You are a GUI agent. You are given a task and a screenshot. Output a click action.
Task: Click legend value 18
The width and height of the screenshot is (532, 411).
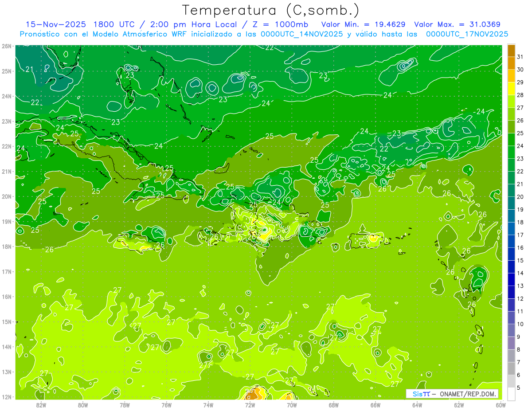click(520, 222)
